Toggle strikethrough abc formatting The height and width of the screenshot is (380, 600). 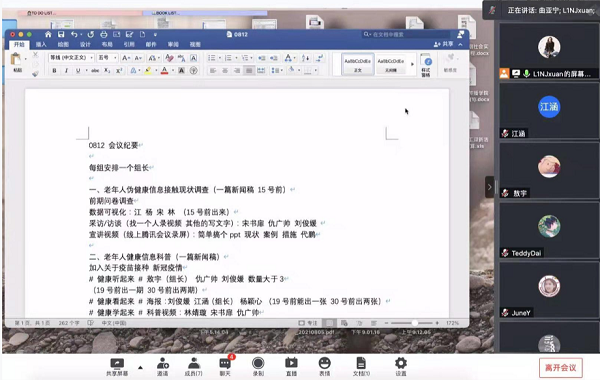tap(95, 70)
